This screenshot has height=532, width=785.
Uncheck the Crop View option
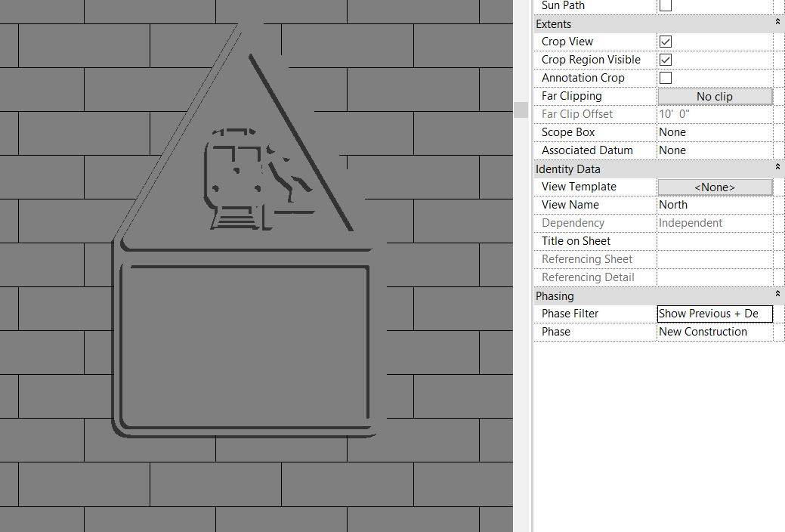(665, 42)
